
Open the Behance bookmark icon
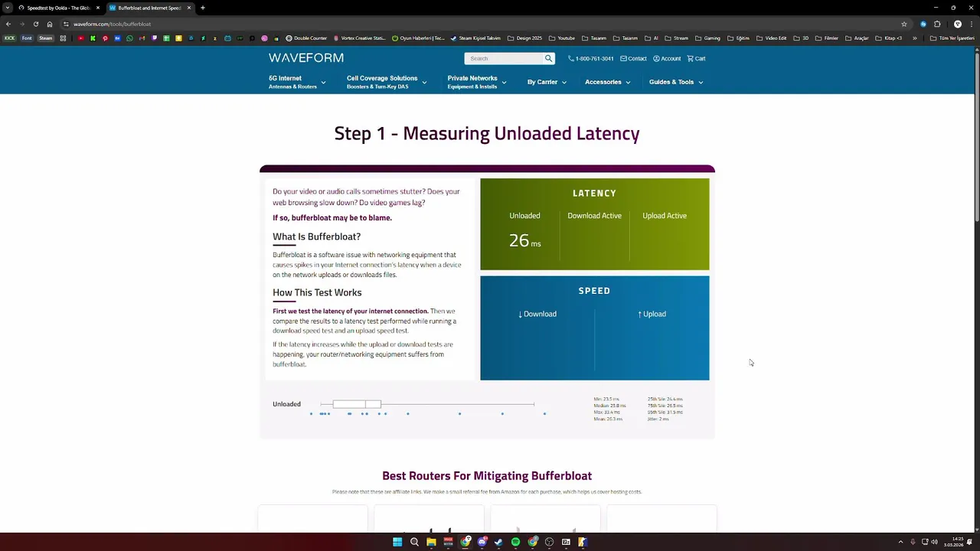click(117, 38)
